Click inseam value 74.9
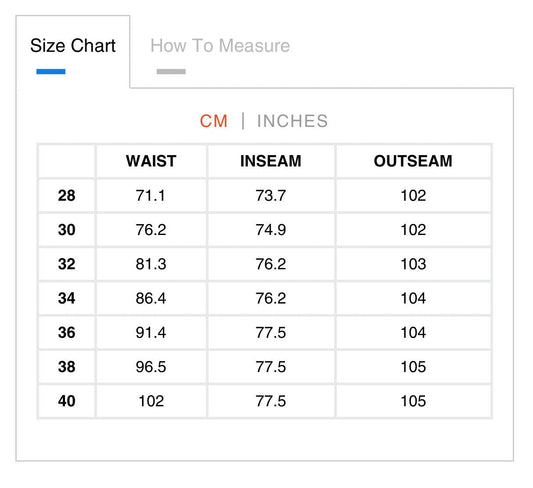 pos(271,230)
